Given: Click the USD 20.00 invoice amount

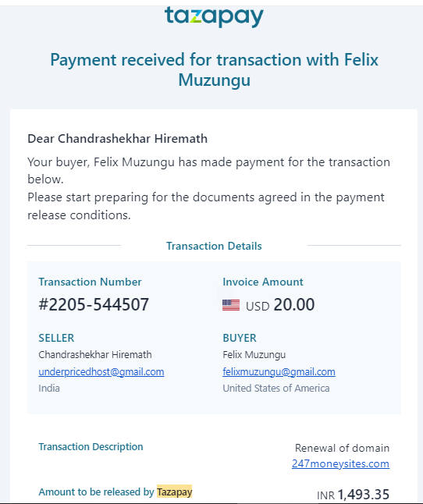Looking at the screenshot, I should (280, 305).
